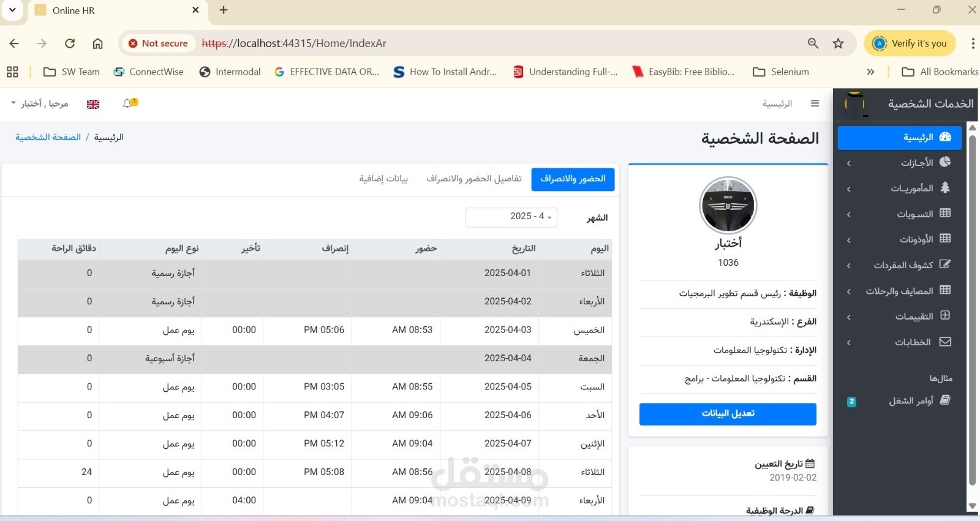Click the table icon beside التسويات
This screenshot has width=980, height=521.
point(945,213)
